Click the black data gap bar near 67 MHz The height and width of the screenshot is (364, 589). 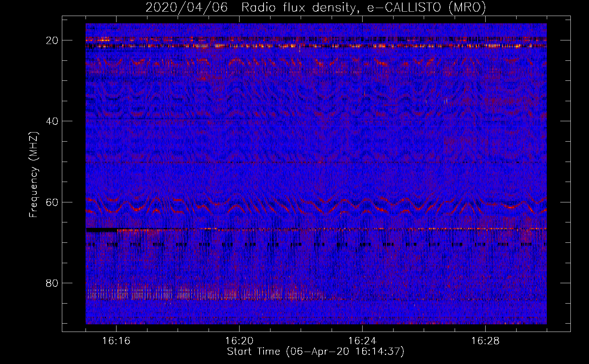(x=102, y=230)
